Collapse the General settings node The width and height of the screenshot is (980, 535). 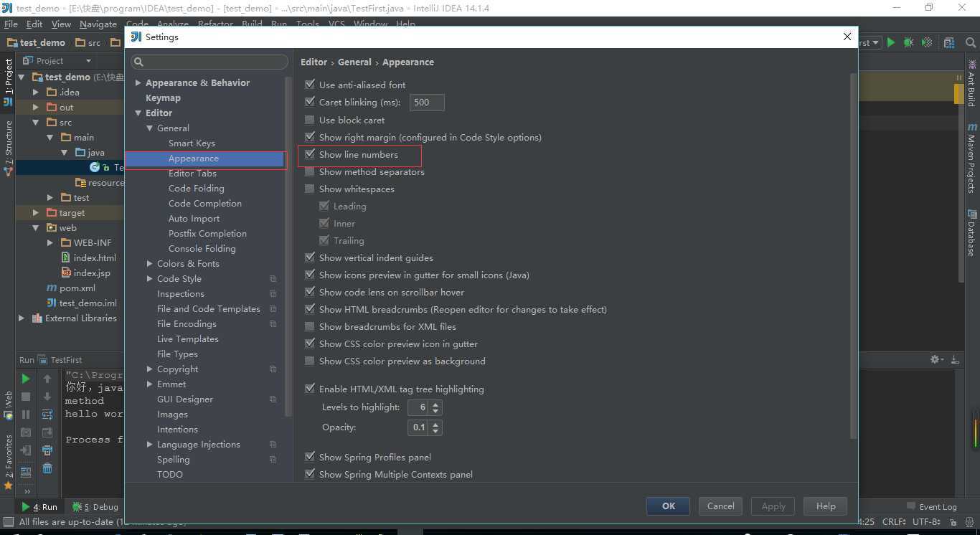149,128
